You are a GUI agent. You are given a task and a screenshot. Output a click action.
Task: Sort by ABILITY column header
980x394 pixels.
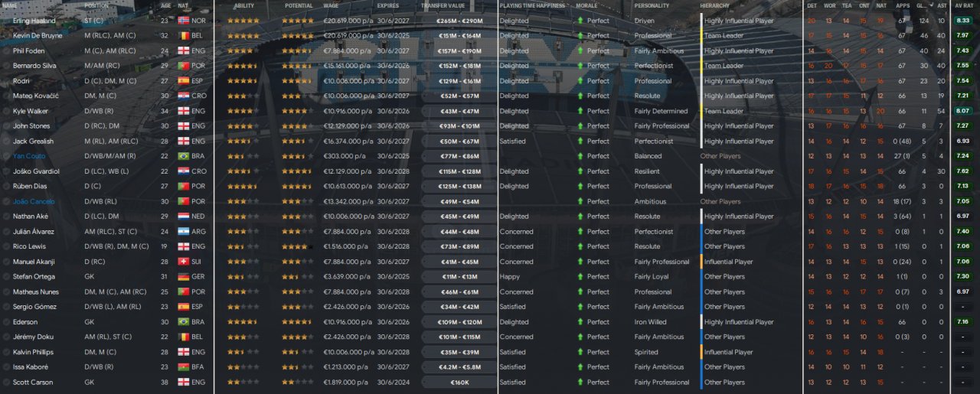coord(244,5)
